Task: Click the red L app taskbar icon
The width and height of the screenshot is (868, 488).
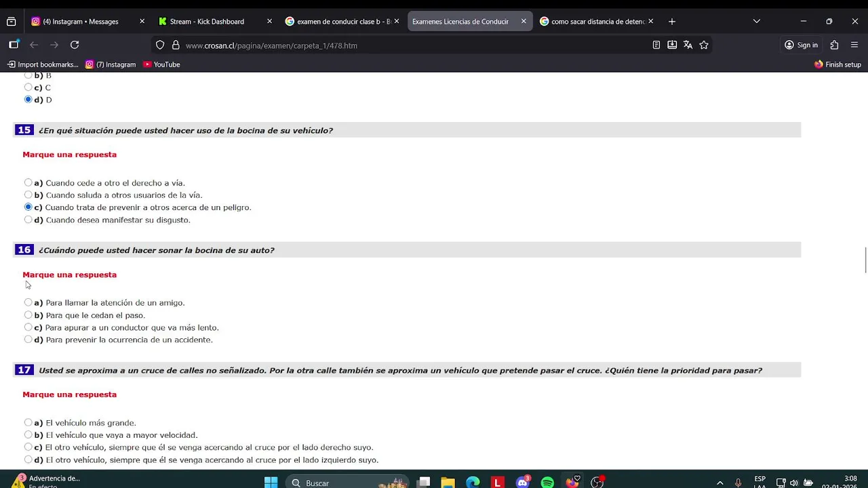Action: pos(498,483)
